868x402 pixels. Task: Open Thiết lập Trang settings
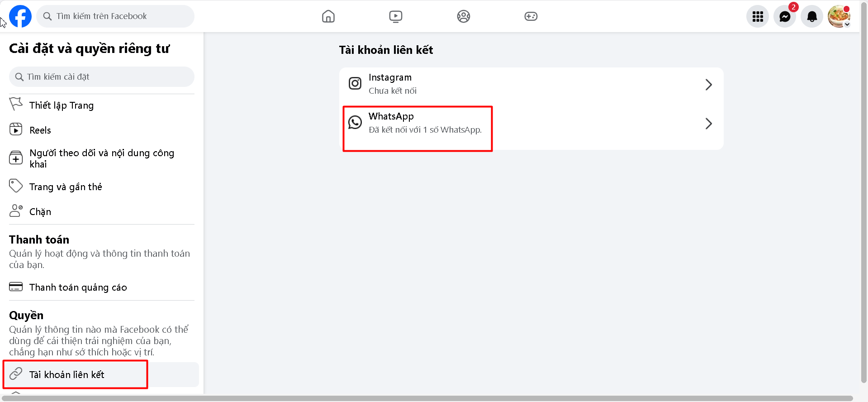point(102,105)
